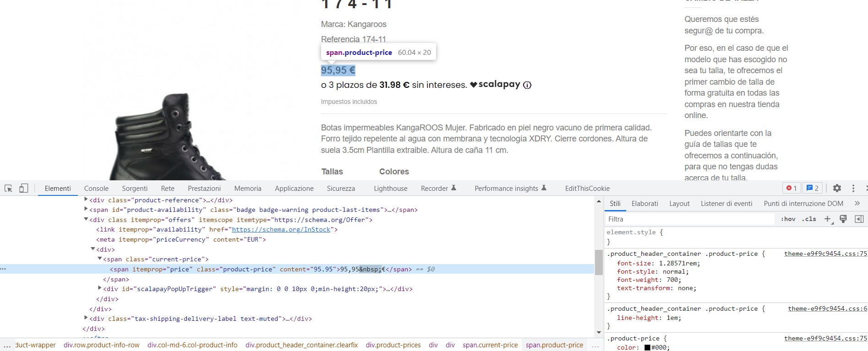Toggle computed styles sidebar icon
The width and height of the screenshot is (868, 351).
tap(859, 219)
